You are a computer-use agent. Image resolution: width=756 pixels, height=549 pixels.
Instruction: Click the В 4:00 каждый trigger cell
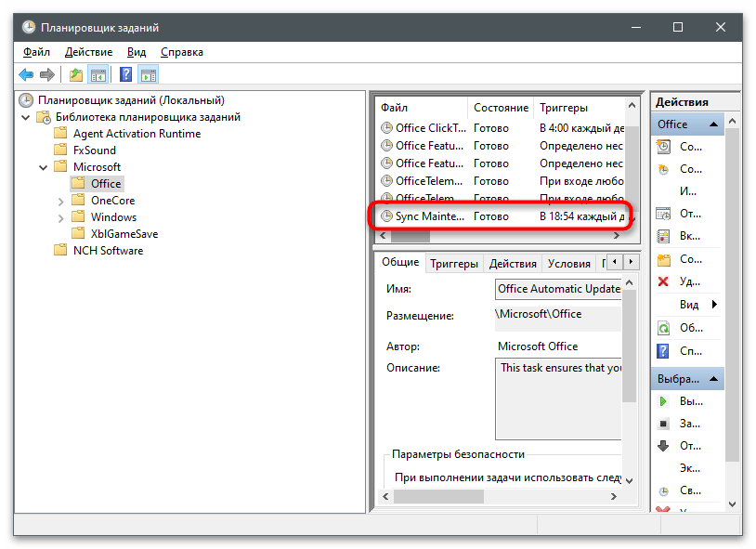pyautogui.click(x=581, y=128)
